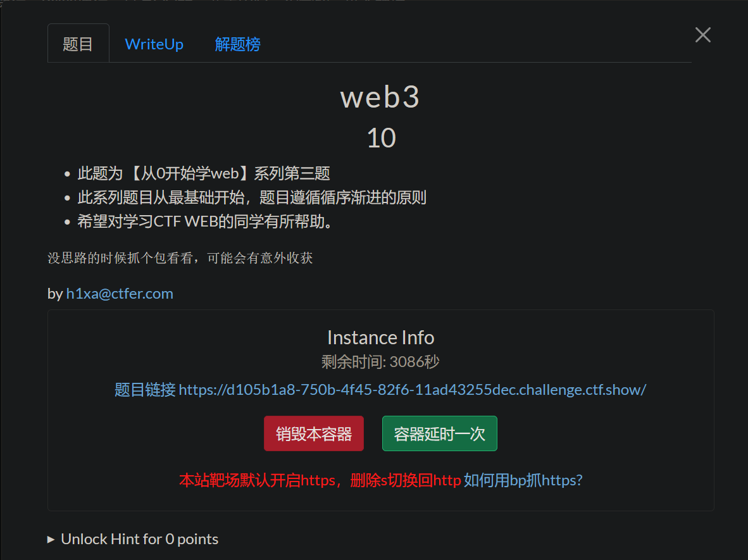Select the 题目 tab
The width and height of the screenshot is (748, 560).
pyautogui.click(x=78, y=44)
